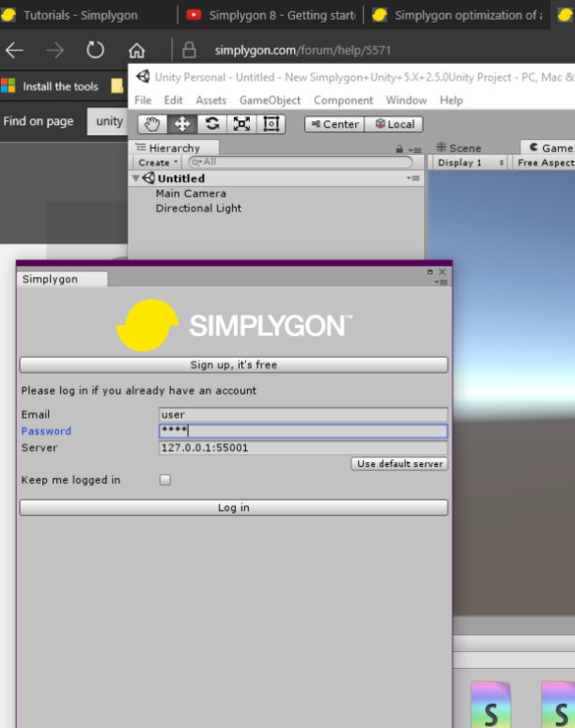Select Main Camera in Hierarchy
Viewport: 575px width, 728px height.
(191, 194)
